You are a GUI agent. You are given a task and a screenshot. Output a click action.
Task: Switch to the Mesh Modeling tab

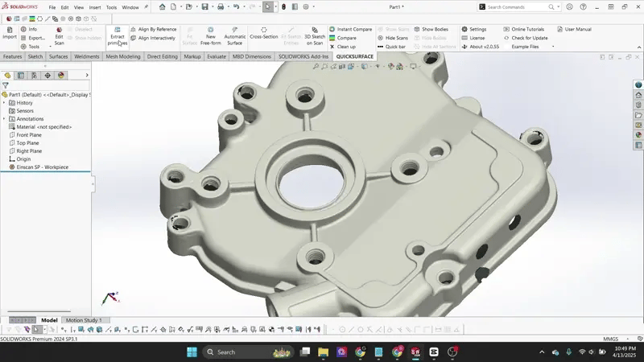pos(122,57)
